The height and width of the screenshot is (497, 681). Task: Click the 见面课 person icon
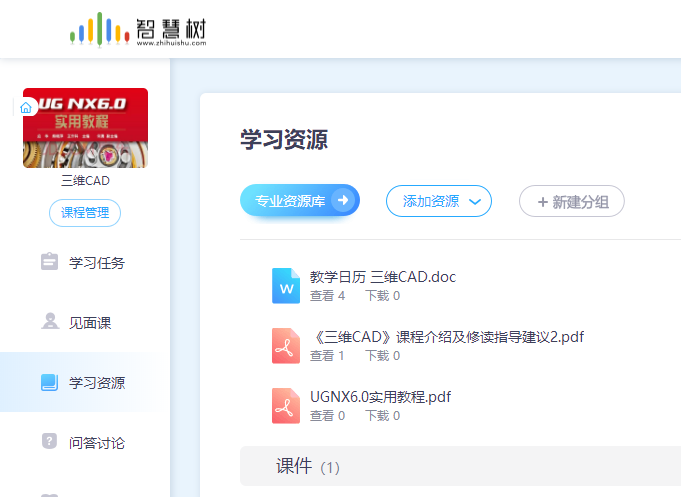(49, 322)
